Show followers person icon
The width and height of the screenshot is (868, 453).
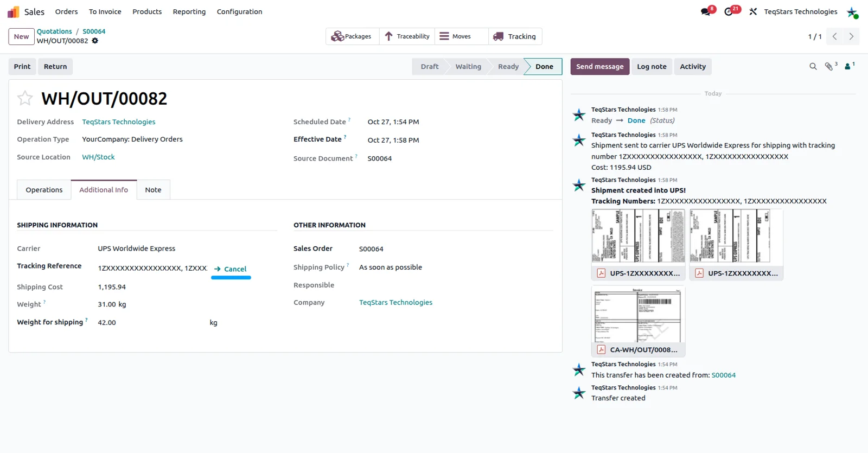tap(848, 67)
